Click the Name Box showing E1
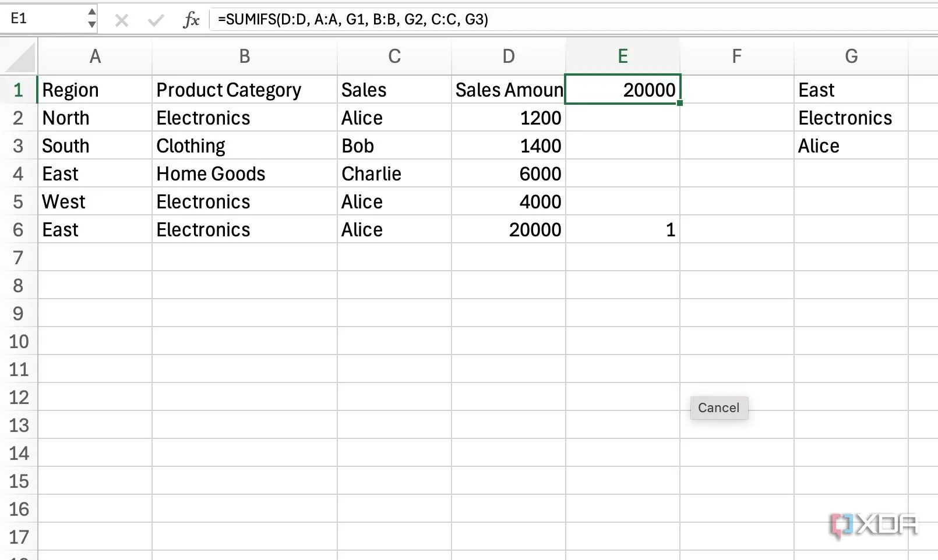Image resolution: width=938 pixels, height=560 pixels. click(x=44, y=19)
